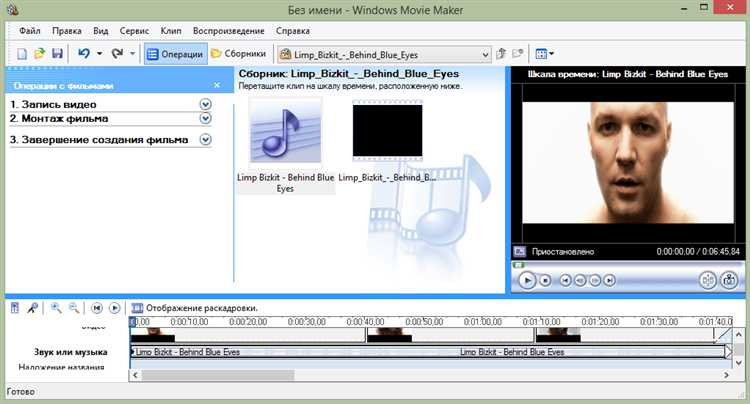Viewport: 750px width, 404px height.
Task: Click the preview monitor seek bar
Action: pyautogui.click(x=628, y=264)
